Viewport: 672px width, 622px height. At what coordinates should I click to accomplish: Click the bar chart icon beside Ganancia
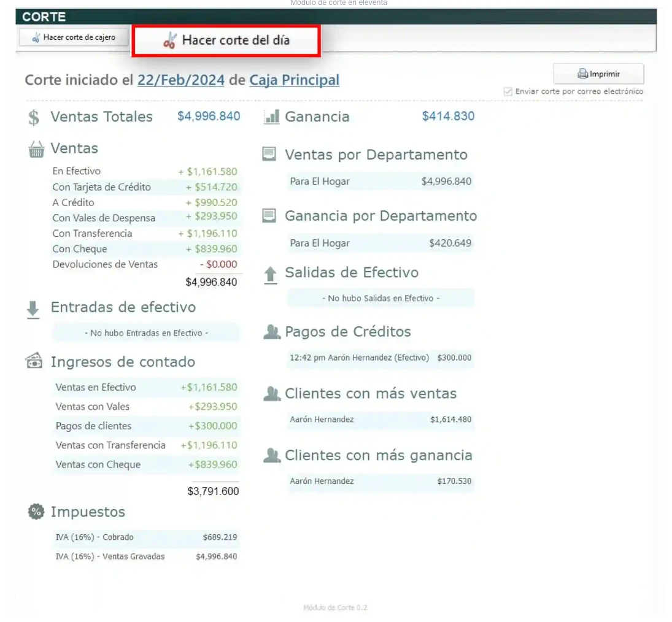click(x=271, y=117)
